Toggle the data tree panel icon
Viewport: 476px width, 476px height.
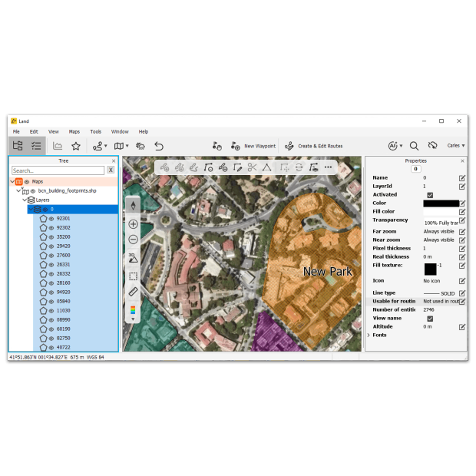coord(18,146)
